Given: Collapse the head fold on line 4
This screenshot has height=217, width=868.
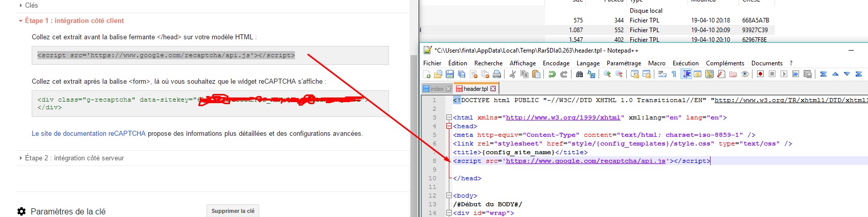Looking at the screenshot, I should (x=449, y=126).
